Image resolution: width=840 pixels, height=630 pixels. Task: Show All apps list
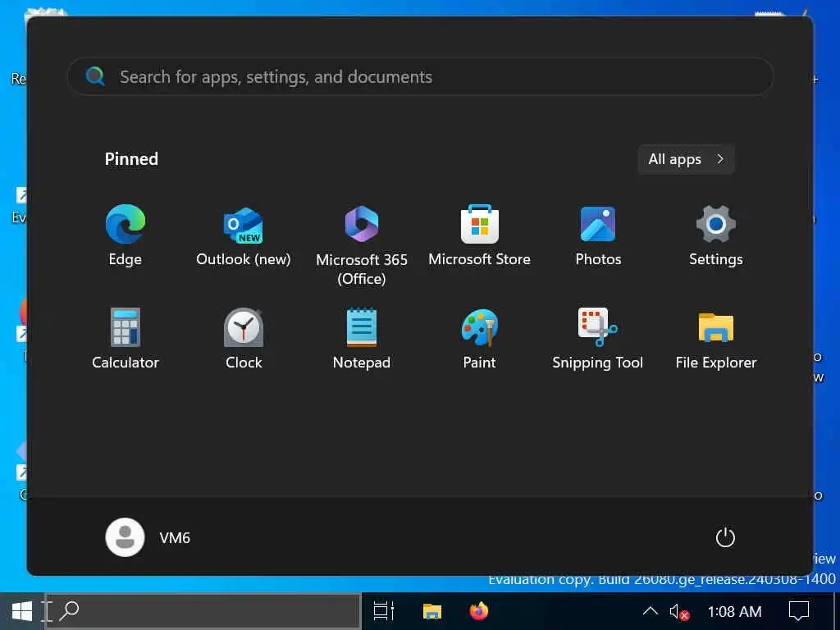pos(686,159)
